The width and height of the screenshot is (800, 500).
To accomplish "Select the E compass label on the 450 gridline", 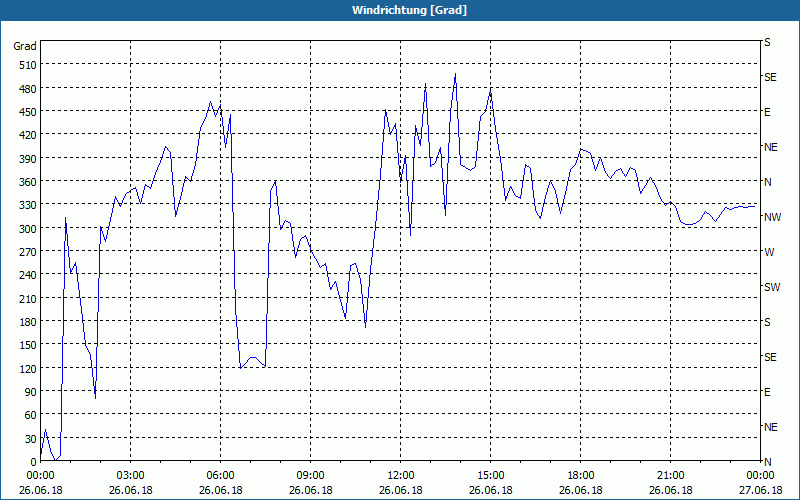I will click(x=767, y=112).
